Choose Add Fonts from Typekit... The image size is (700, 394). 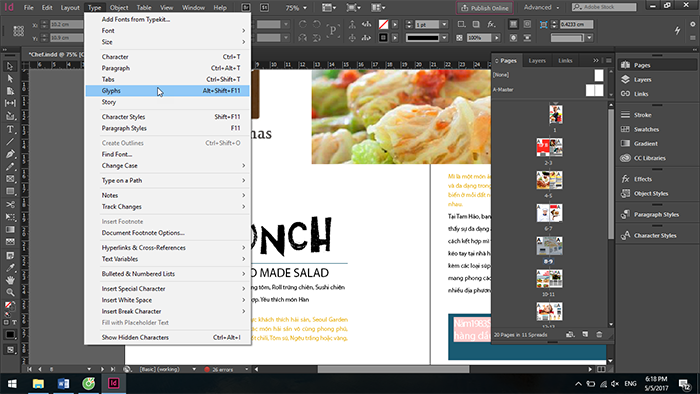(167, 20)
